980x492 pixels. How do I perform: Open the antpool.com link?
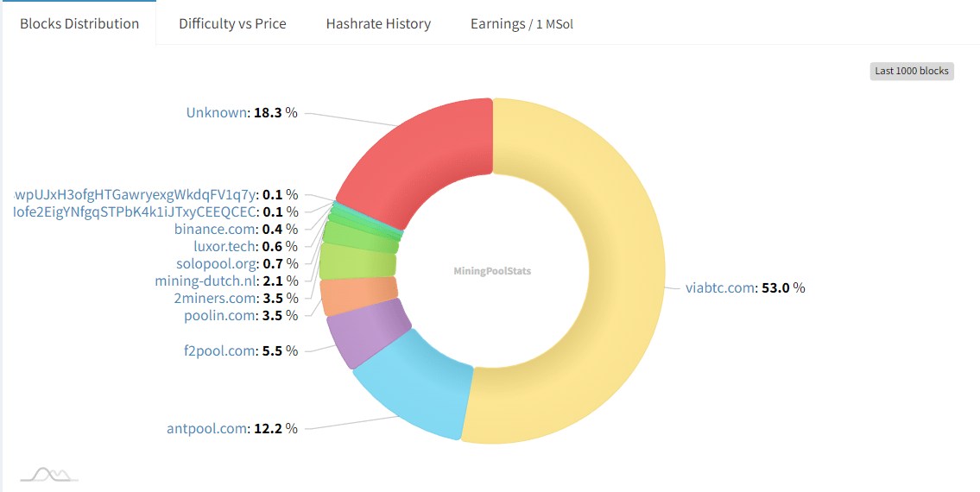(207, 429)
